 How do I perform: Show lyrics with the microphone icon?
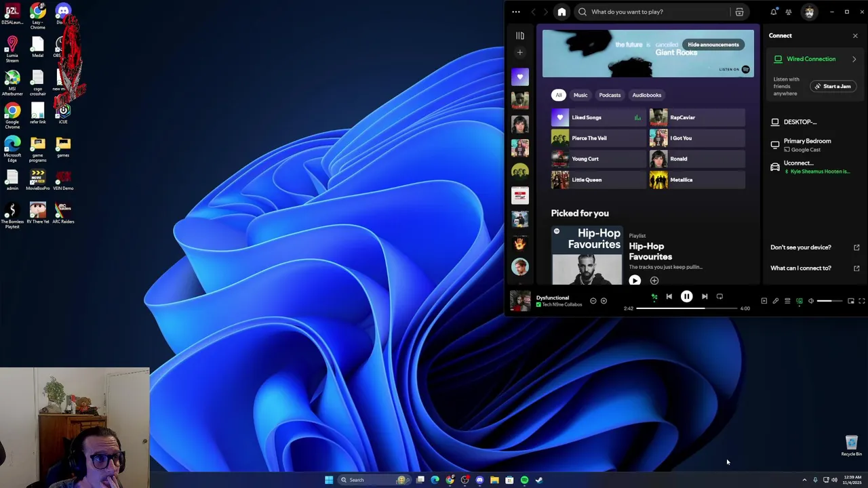[x=776, y=301]
